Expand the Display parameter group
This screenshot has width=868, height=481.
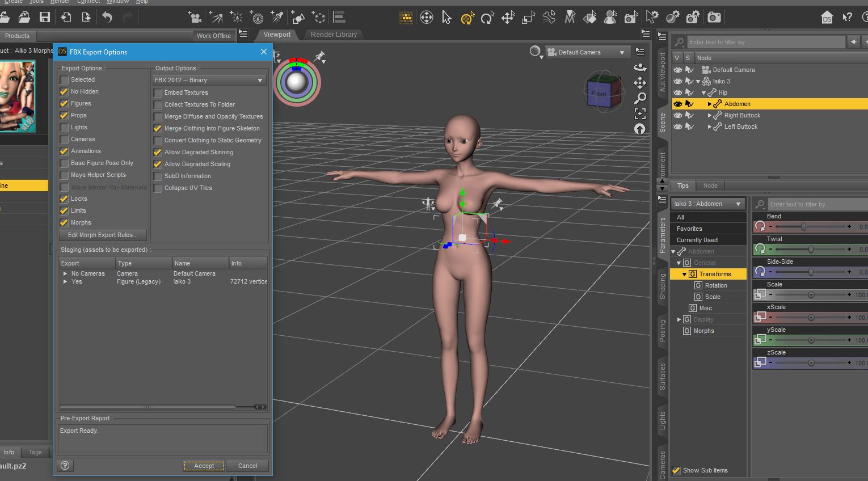[679, 319]
